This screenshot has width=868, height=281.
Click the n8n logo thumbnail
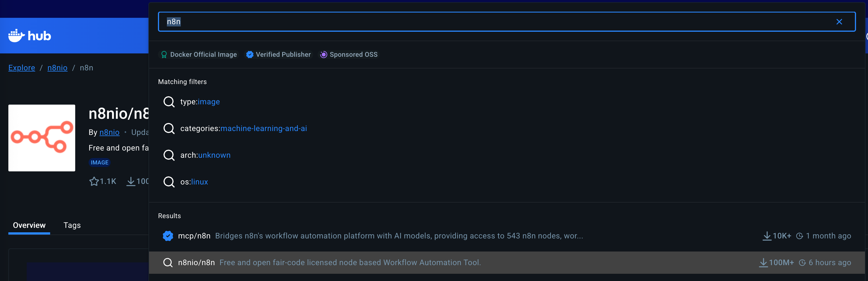pos(42,138)
